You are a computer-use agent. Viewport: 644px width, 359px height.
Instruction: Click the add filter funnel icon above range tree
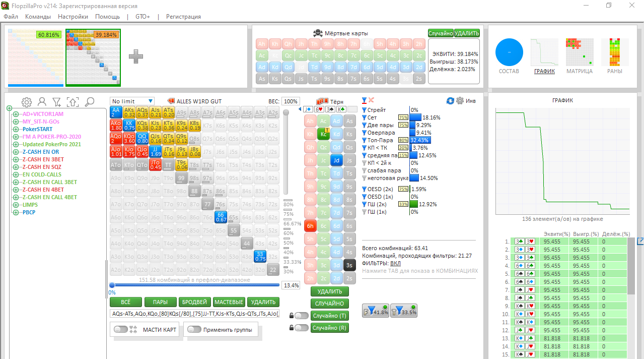pos(57,102)
